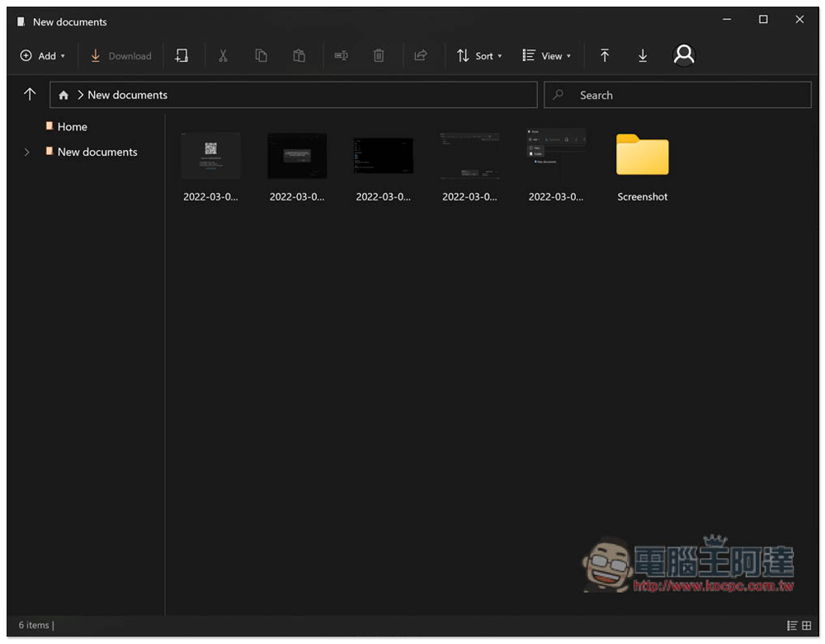Viewport: 825px width, 644px height.
Task: Open the Sort dropdown menu
Action: 479,56
